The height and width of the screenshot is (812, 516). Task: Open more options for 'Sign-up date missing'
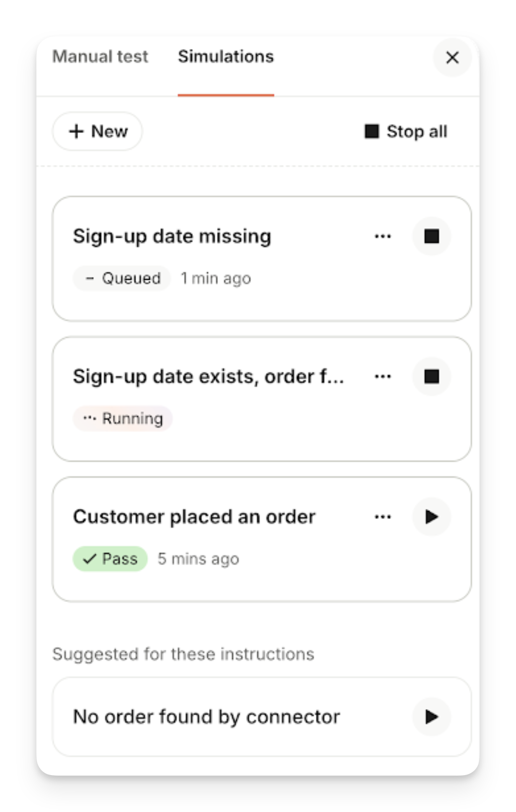[x=383, y=237]
